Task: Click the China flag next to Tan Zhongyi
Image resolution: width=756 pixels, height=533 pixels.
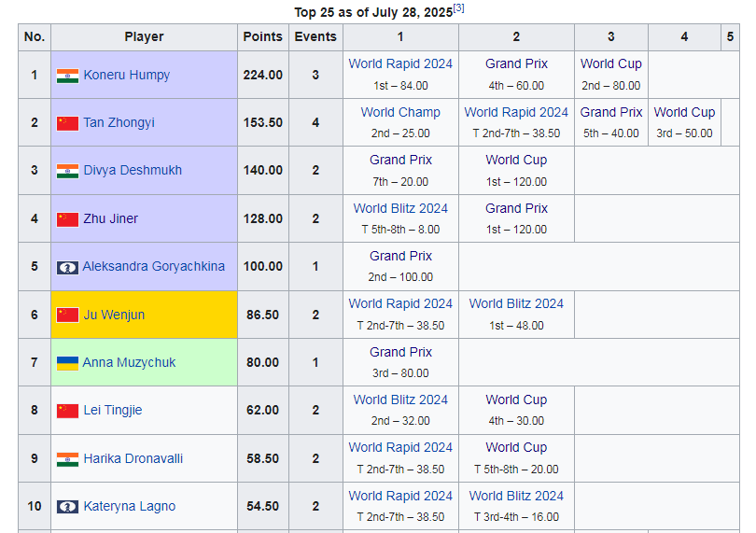Action: (x=67, y=123)
